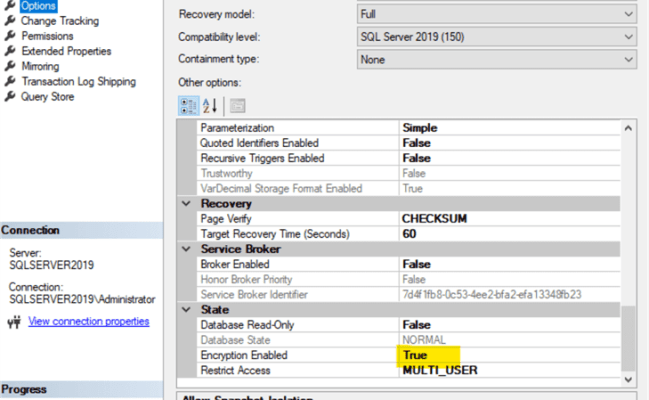Select the Encryption Enabled property row
The image size is (649, 400).
pos(409,355)
